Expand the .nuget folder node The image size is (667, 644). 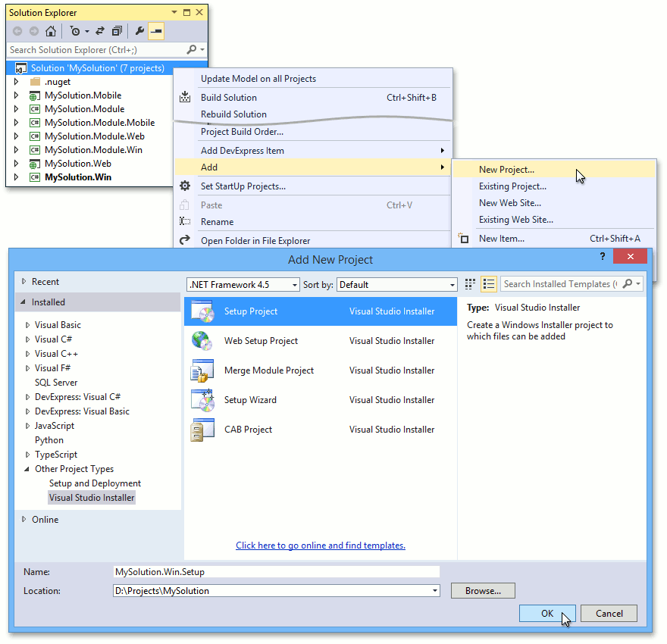16,82
